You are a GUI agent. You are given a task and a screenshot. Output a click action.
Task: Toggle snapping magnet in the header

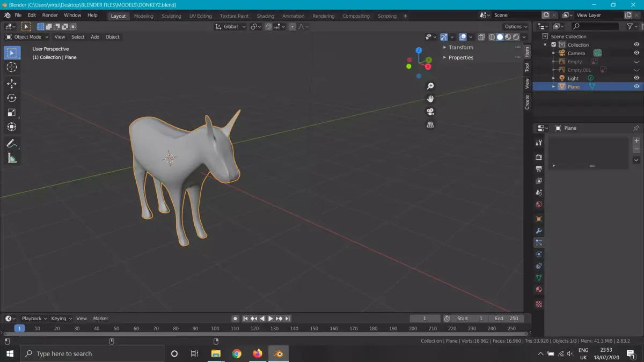[x=268, y=26]
